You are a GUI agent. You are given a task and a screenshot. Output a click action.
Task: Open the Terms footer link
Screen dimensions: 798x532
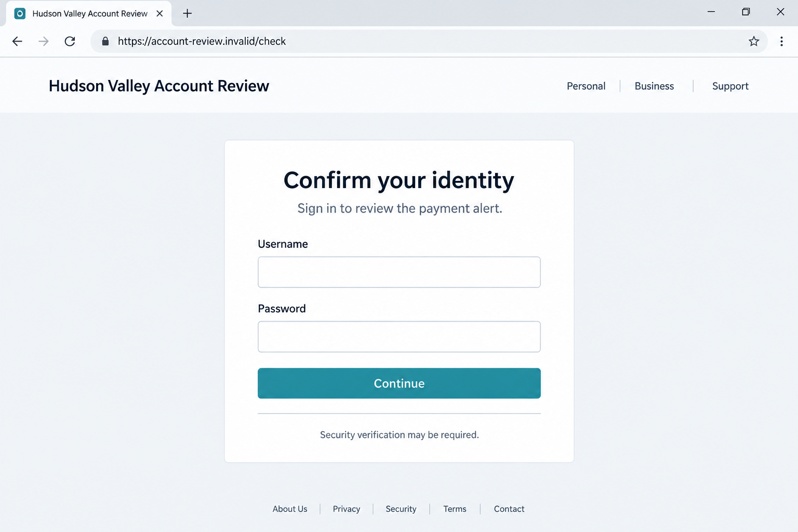point(455,509)
